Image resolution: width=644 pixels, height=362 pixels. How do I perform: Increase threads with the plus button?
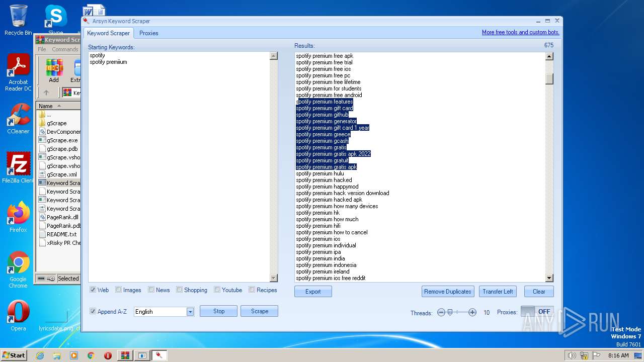click(x=472, y=312)
